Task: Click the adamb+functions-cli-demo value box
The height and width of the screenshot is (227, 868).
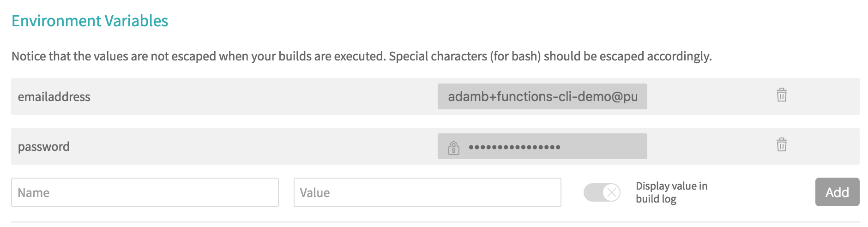Action: 542,96
